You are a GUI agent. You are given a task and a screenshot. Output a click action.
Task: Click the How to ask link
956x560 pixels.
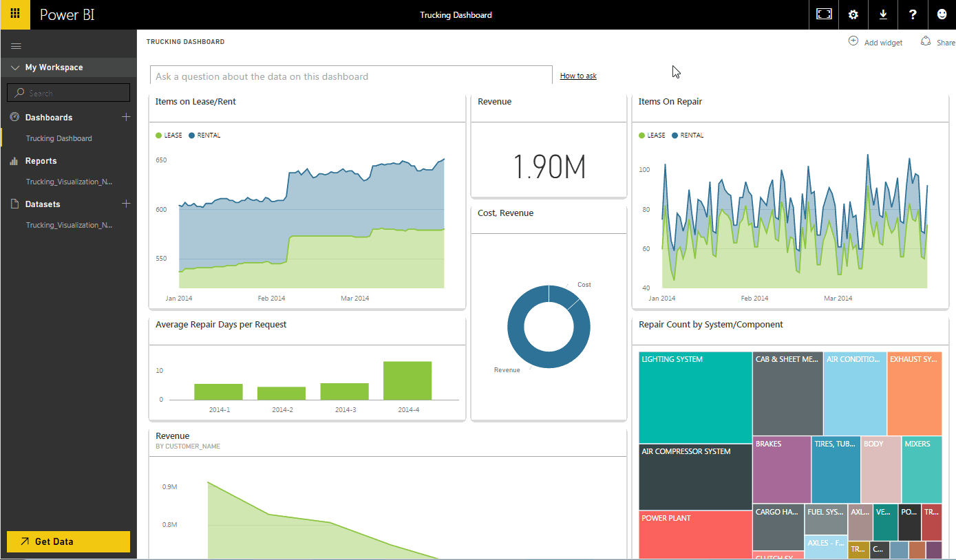578,76
